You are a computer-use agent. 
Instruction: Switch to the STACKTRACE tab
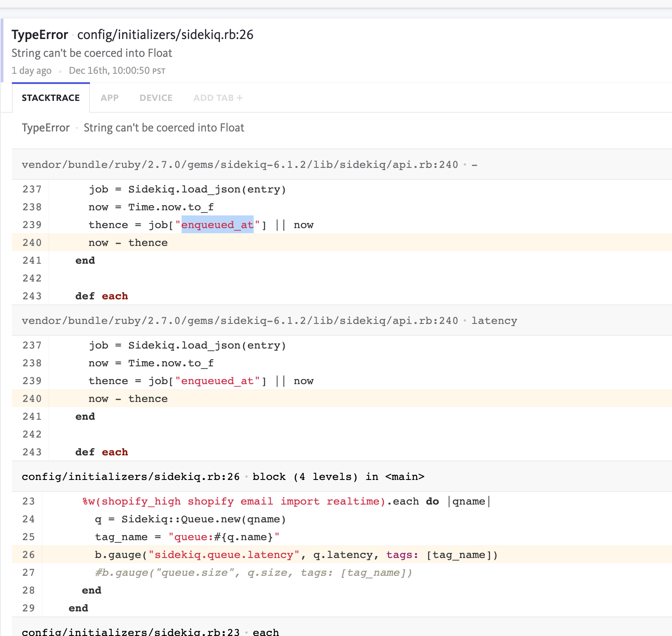pos(51,98)
